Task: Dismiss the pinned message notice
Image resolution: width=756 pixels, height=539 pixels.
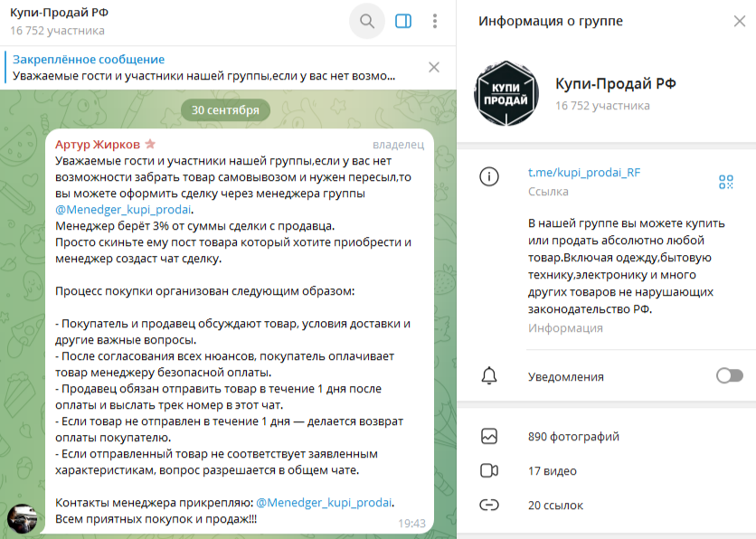Action: click(433, 67)
